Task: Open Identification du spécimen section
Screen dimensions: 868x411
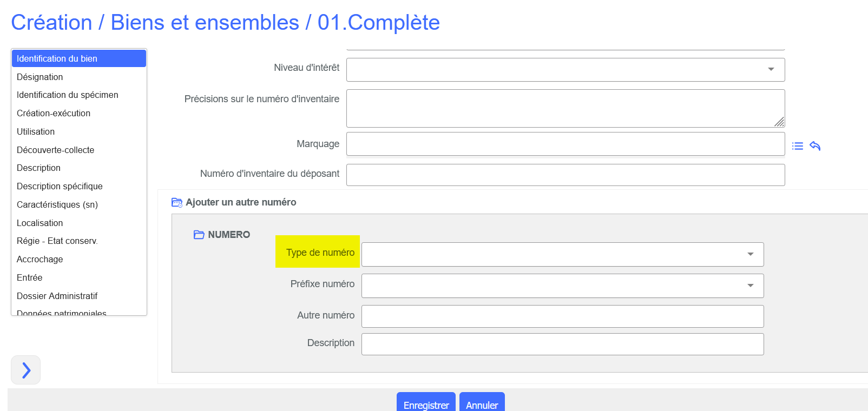Action: tap(68, 95)
